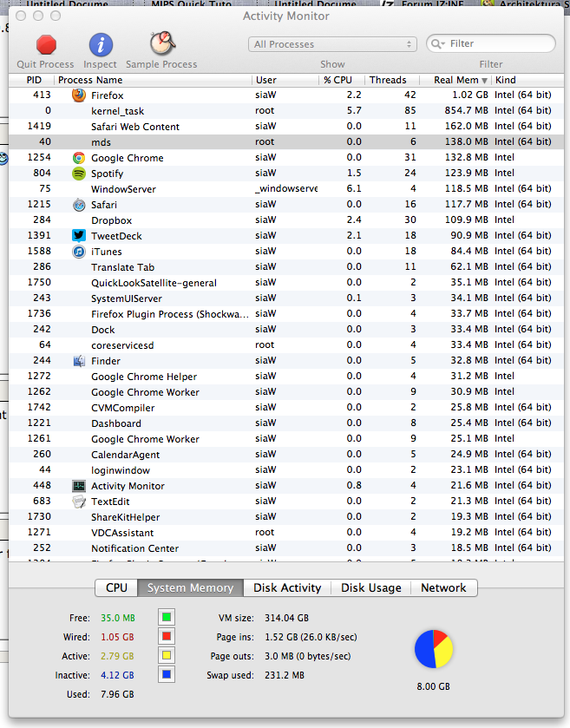This screenshot has height=728, width=570.
Task: Click the Finder face icon
Action: [x=79, y=361]
